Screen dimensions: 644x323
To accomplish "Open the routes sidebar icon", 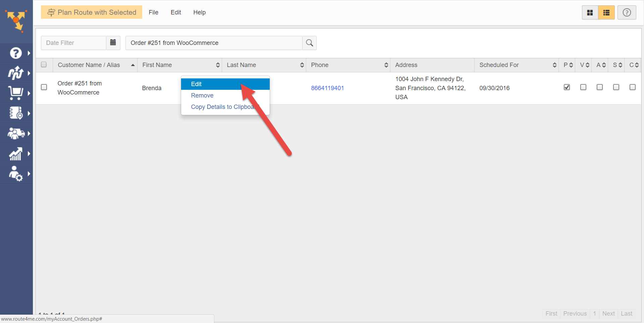I will coord(16,73).
